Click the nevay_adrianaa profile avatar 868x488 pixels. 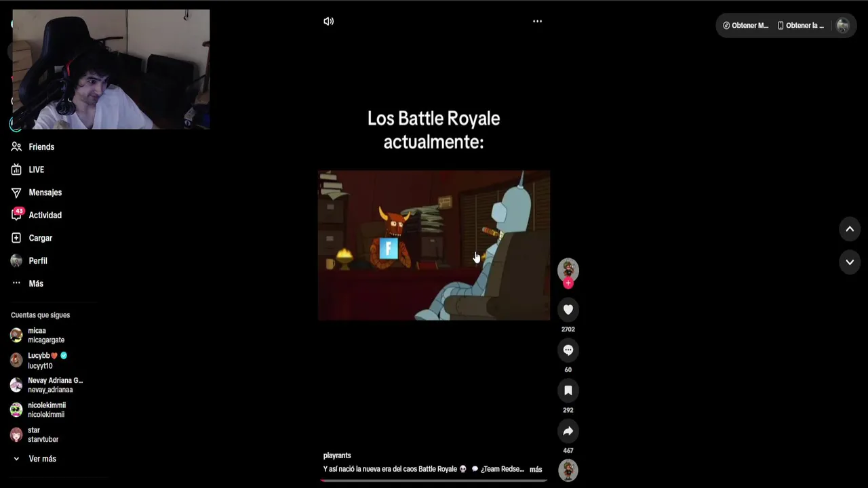[x=16, y=385]
